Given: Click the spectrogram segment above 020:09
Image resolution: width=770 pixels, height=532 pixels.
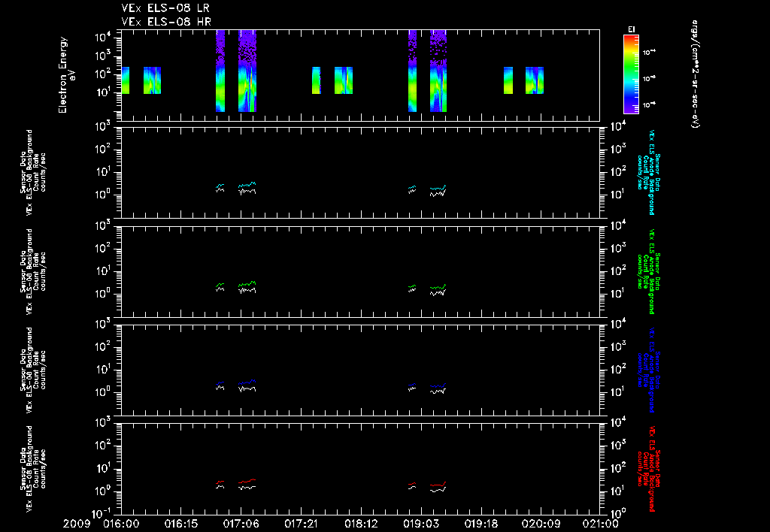Looking at the screenshot, I should 535,80.
